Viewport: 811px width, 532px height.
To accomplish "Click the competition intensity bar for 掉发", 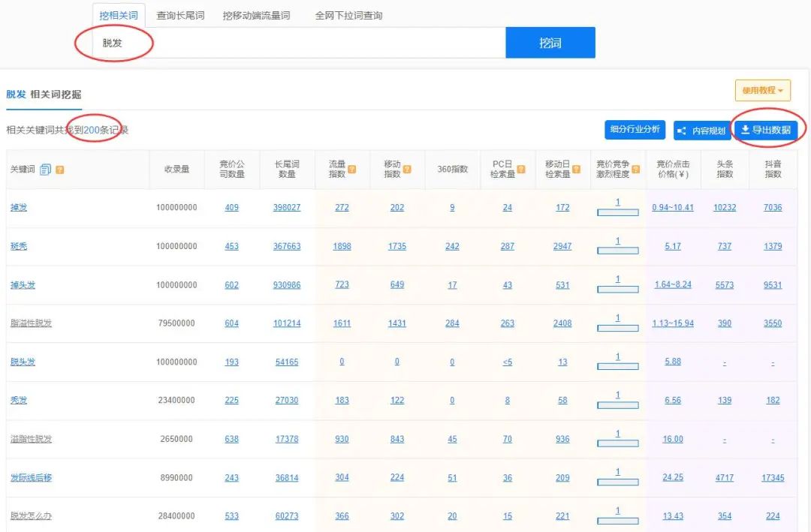I will [617, 212].
